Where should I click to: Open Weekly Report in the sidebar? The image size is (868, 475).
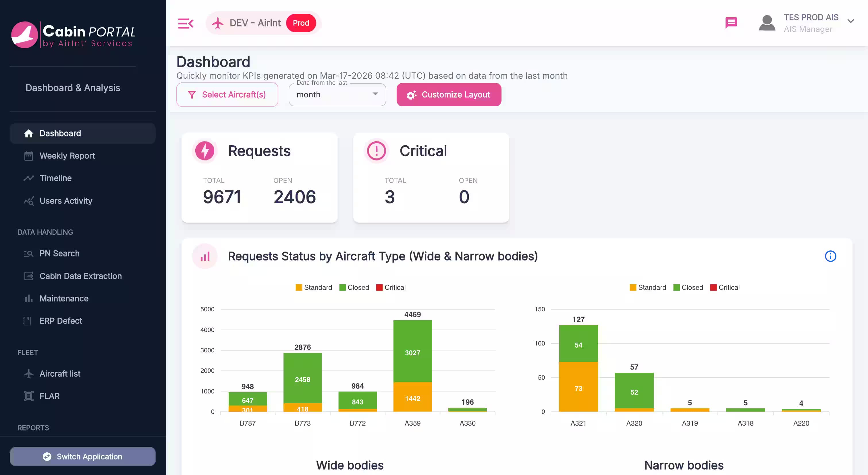(67, 156)
